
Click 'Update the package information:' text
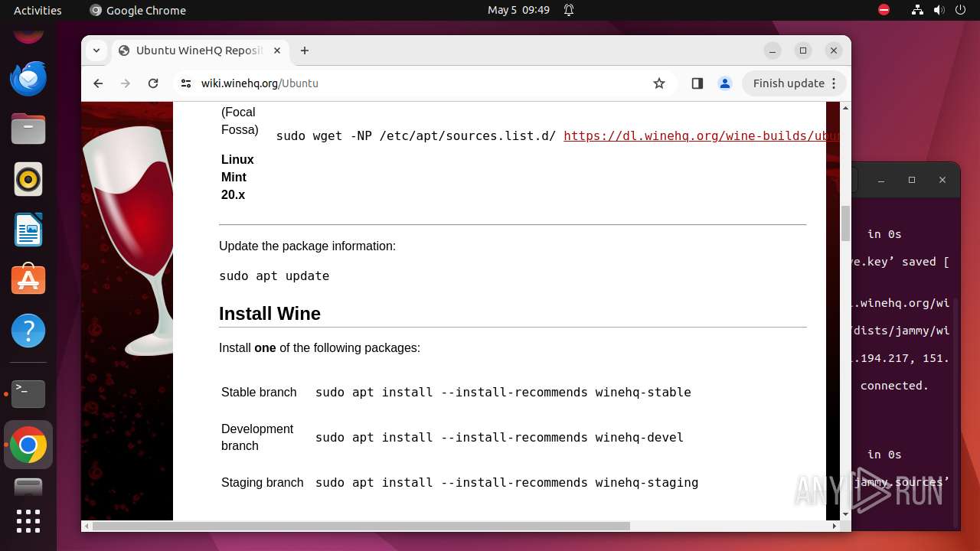point(307,246)
